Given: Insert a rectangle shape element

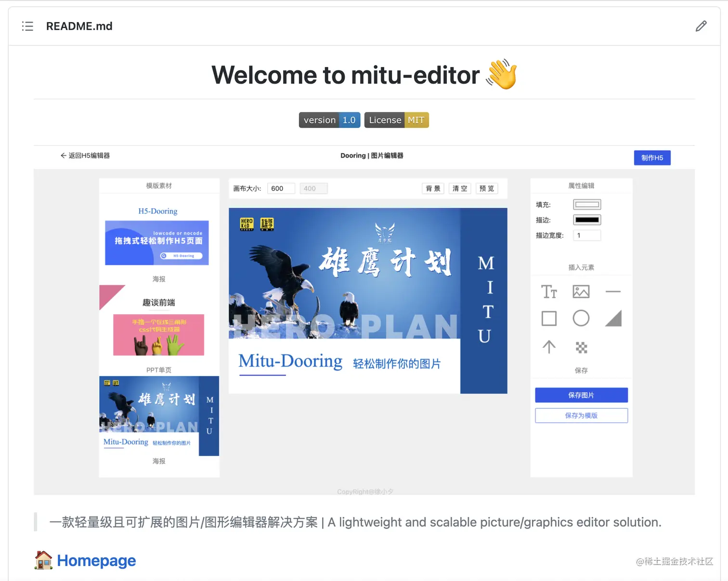Looking at the screenshot, I should coord(549,318).
